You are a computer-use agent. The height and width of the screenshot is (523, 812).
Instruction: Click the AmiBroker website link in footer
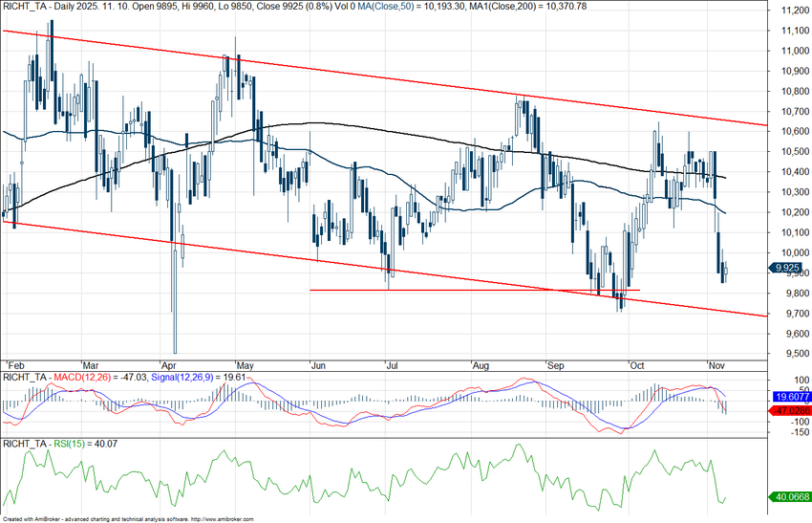tap(224, 519)
